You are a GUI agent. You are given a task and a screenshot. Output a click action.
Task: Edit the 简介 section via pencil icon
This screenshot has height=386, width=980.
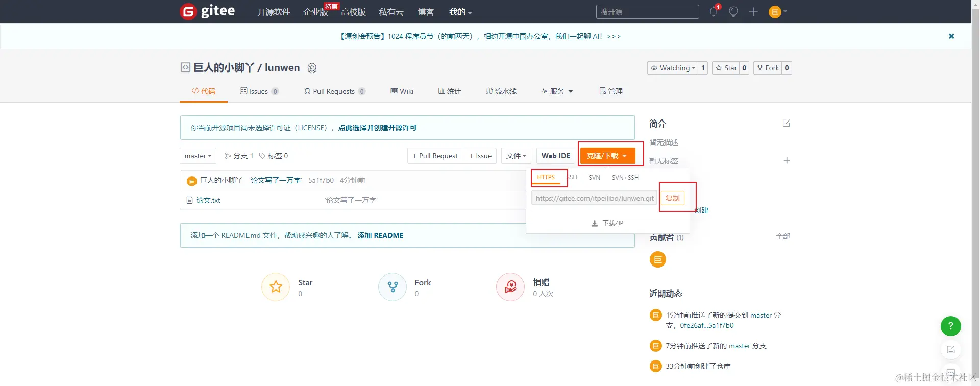[787, 123]
